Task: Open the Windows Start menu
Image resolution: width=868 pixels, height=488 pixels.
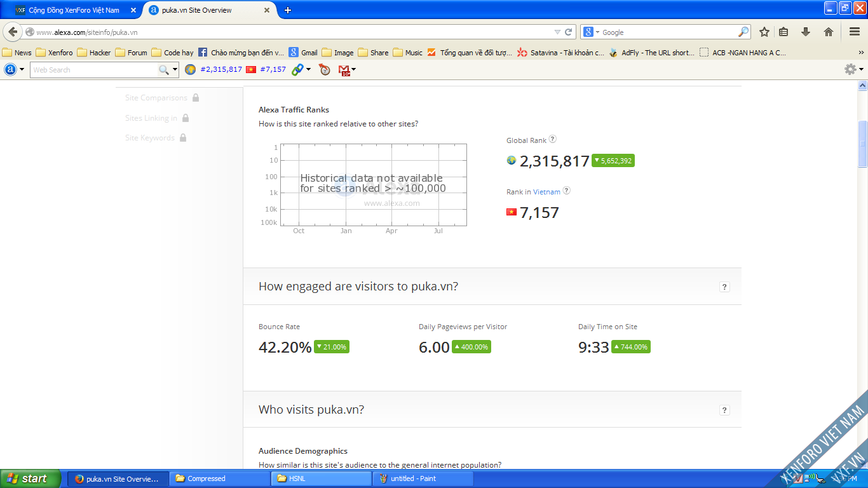Action: pos(31,478)
